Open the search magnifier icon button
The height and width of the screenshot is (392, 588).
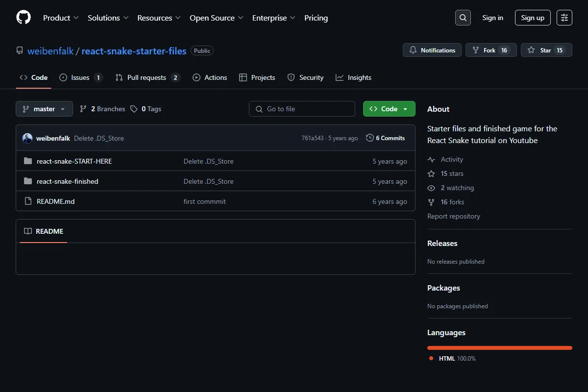click(463, 18)
